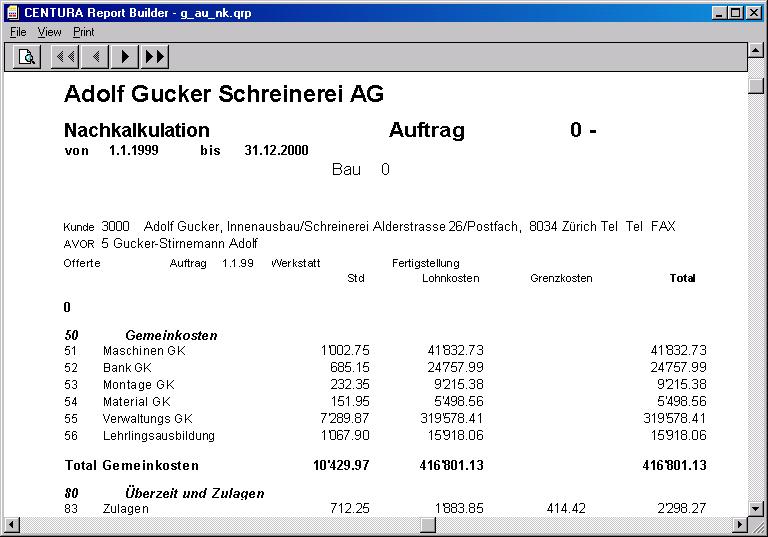The image size is (768, 537).
Task: Click the end date '31.12.2000'
Action: tap(276, 150)
